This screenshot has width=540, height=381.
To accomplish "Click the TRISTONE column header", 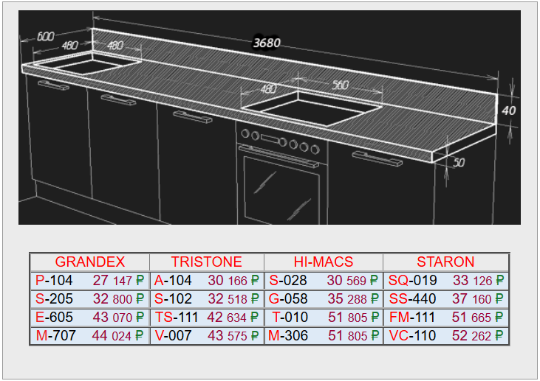I will click(207, 262).
